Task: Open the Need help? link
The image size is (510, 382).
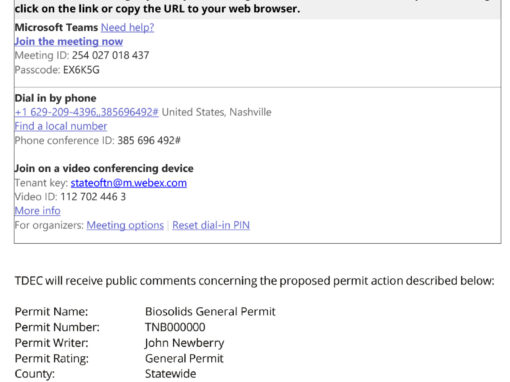Action: click(x=127, y=27)
